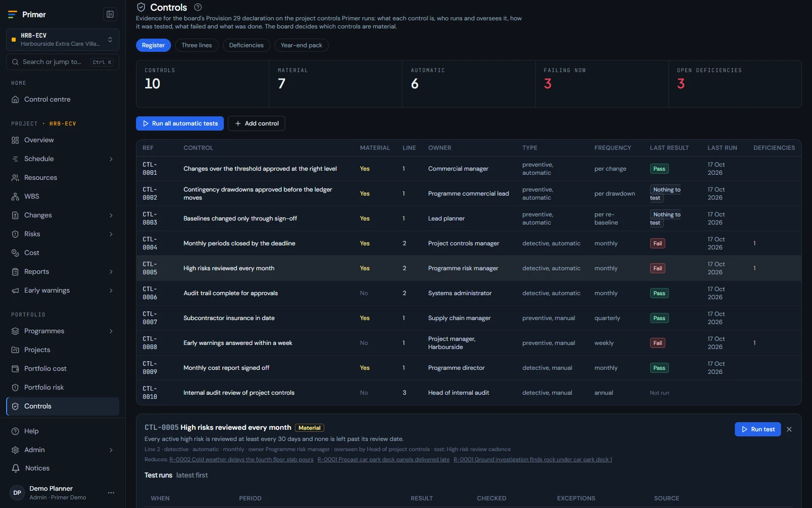Open R-0001 Ground investigation link
This screenshot has width=812, height=508.
[533, 460]
